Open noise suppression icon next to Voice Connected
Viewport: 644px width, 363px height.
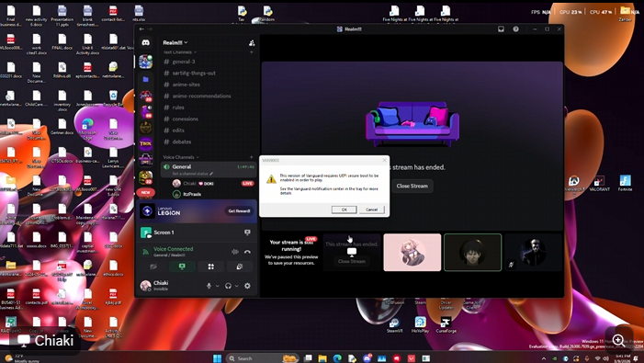235,252
